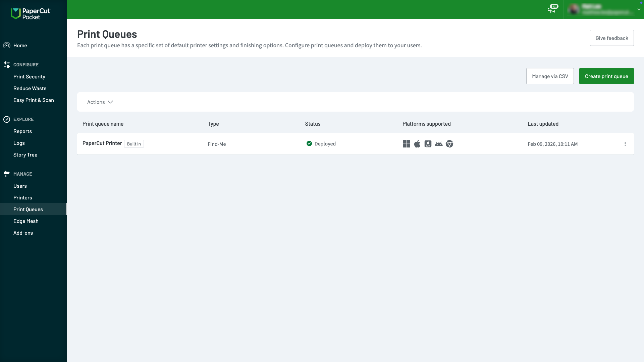Expand the Actions dropdown
Viewport: 644px width, 362px height.
pyautogui.click(x=100, y=102)
